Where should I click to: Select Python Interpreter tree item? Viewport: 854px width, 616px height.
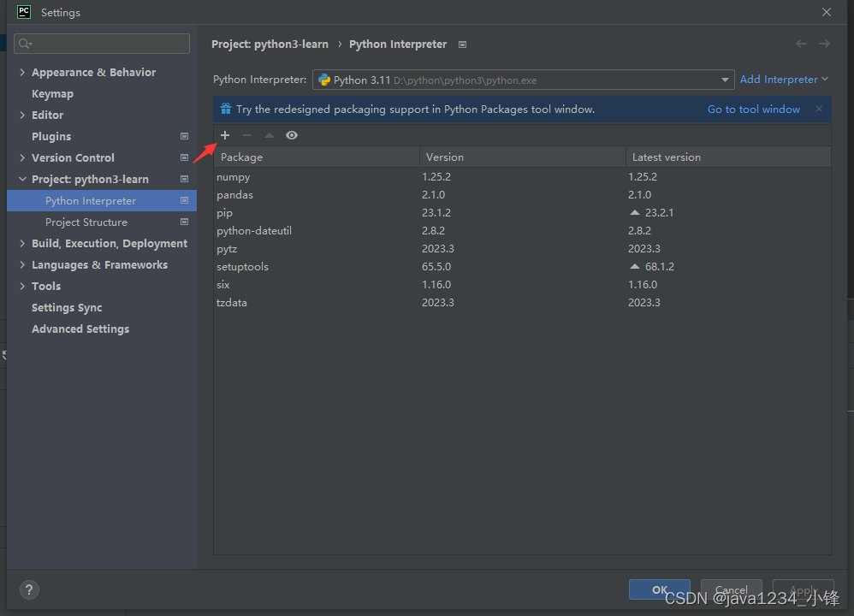tap(102, 200)
